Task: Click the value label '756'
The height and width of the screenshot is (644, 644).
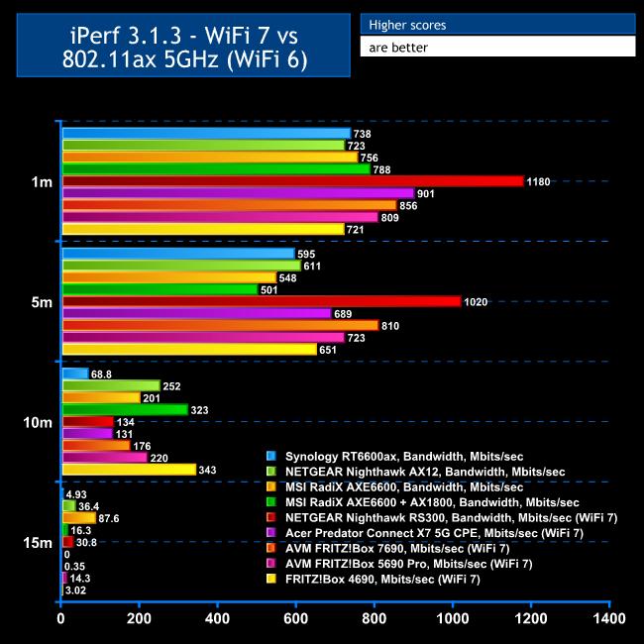Action: click(370, 158)
